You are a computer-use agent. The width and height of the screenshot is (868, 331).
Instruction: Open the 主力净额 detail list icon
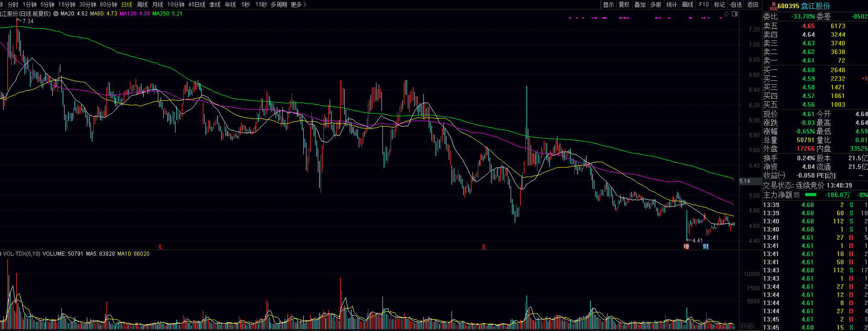797,195
